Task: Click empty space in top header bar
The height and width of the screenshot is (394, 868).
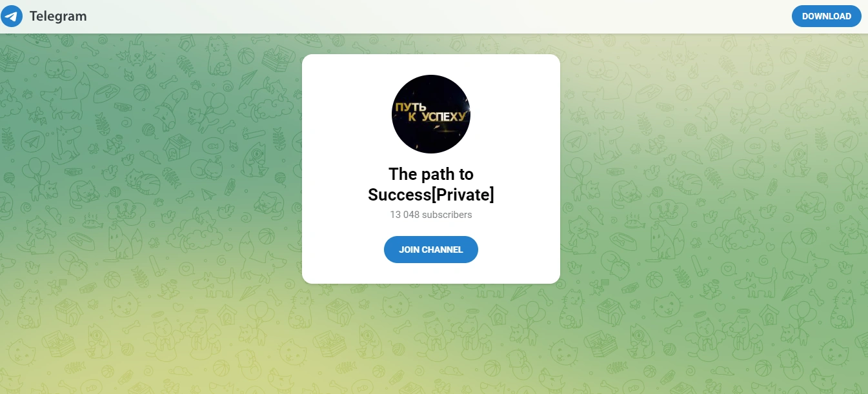Action: tap(439, 16)
